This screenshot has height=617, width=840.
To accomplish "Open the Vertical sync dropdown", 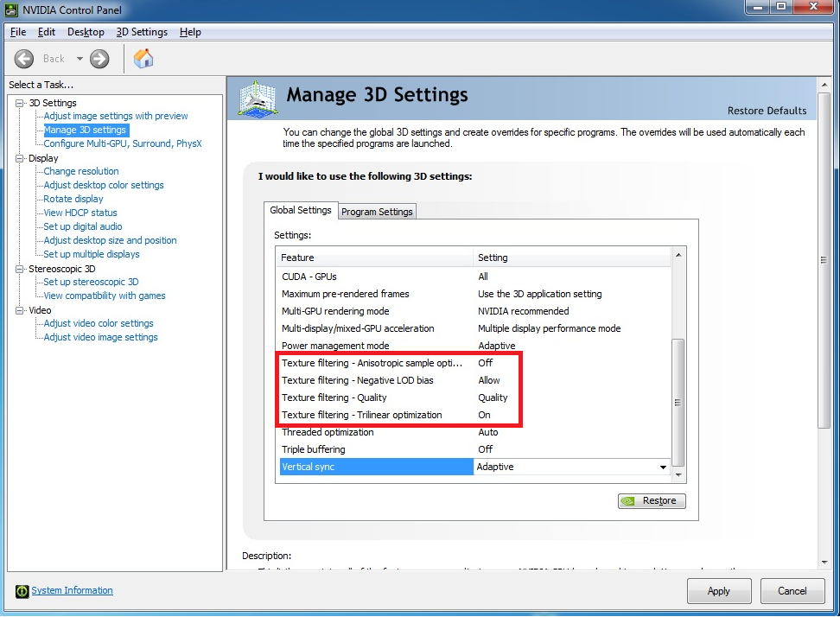I will pyautogui.click(x=663, y=468).
